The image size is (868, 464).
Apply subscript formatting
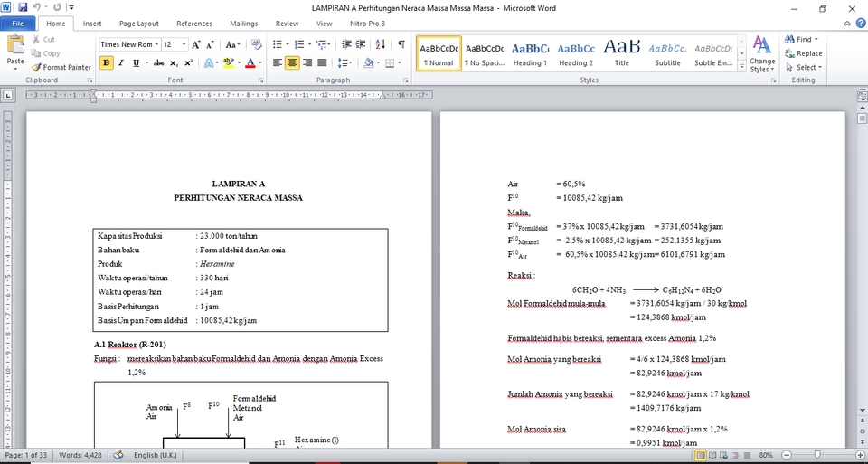pos(174,63)
